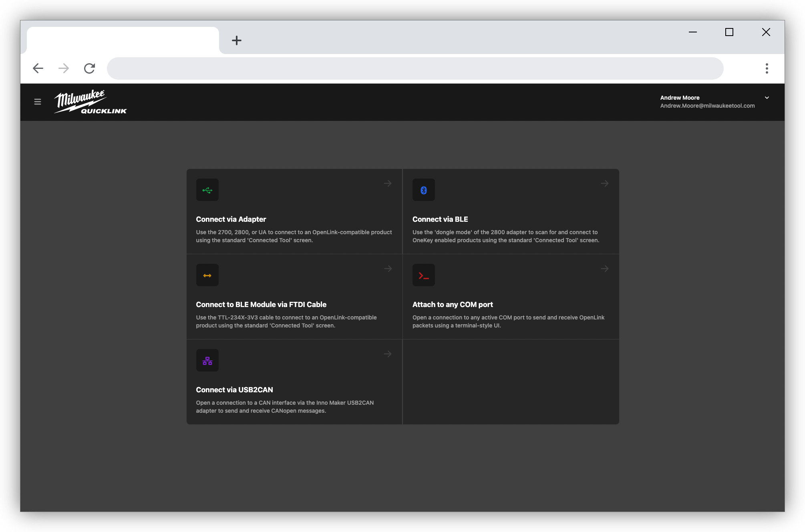Click the Inno Maker USB2CAN description text
Viewport: 805px width, 532px height.
point(285,407)
